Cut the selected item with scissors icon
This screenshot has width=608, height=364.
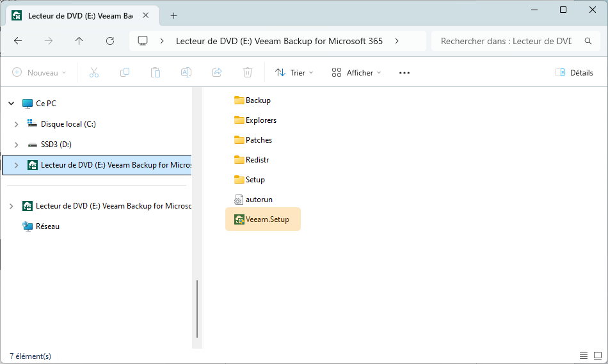(x=94, y=72)
